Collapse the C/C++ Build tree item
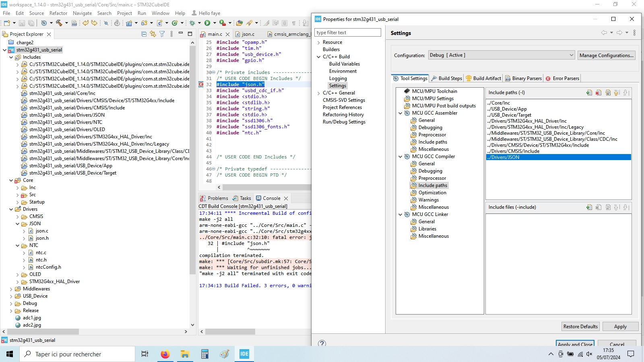The height and width of the screenshot is (362, 644). click(319, 56)
